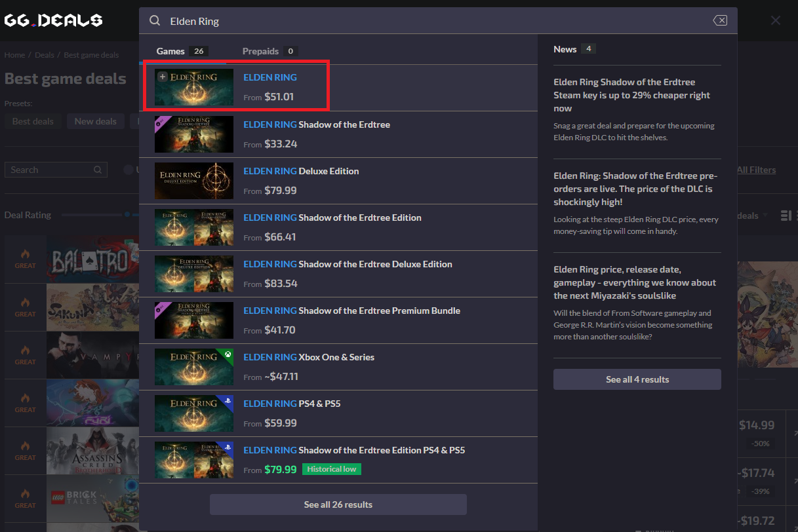Screen dimensions: 798x532
Task: Click the News heading in results panel
Action: tap(565, 49)
